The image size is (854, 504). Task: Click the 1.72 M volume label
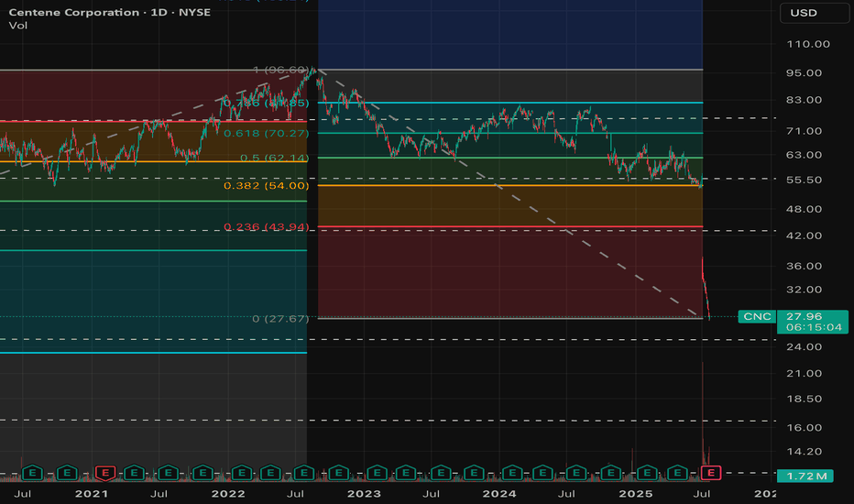(806, 477)
